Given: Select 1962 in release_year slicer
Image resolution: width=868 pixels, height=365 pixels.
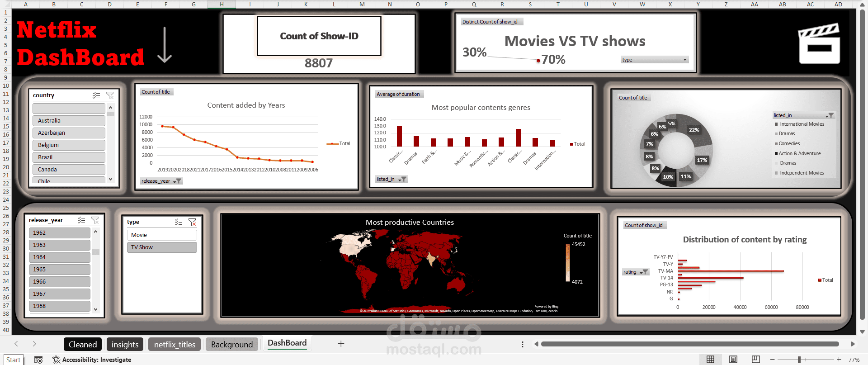Looking at the screenshot, I should (60, 233).
